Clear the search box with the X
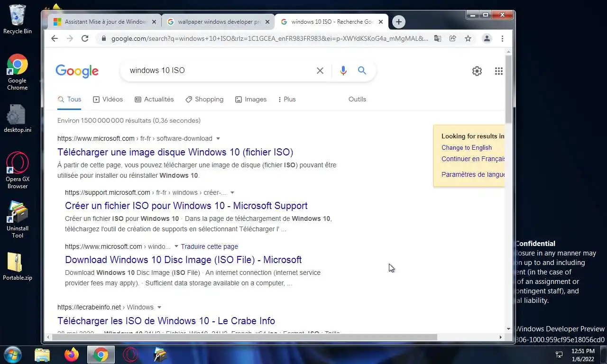The width and height of the screenshot is (607, 364). 320,71
